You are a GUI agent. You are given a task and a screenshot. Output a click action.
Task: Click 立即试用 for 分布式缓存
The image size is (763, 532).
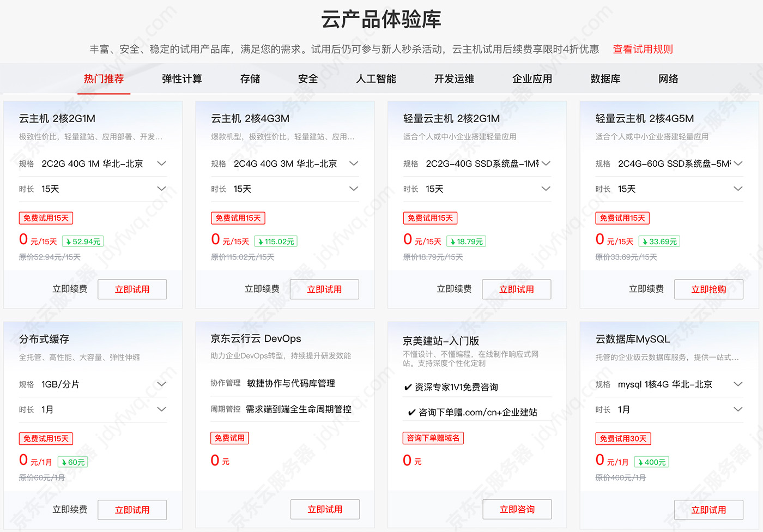pyautogui.click(x=132, y=510)
